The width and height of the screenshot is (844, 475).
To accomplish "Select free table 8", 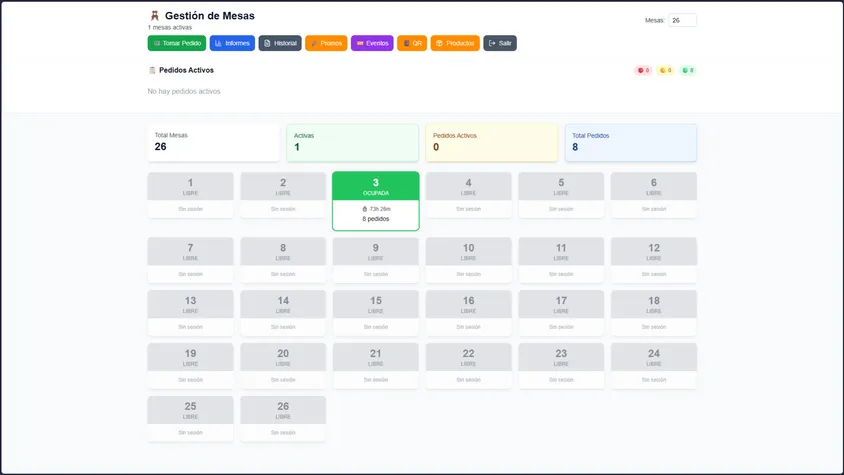I will [283, 260].
